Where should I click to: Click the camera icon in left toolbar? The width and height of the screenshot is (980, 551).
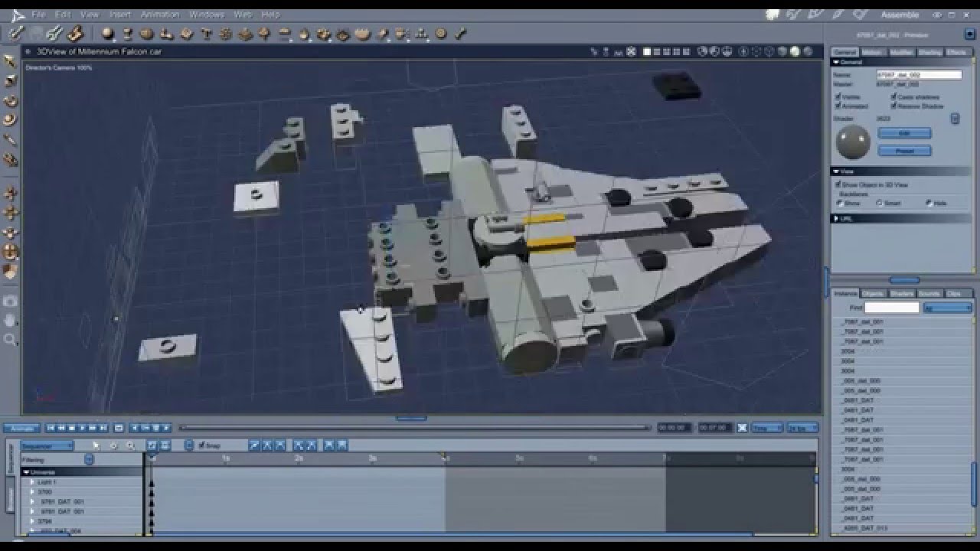pyautogui.click(x=11, y=301)
